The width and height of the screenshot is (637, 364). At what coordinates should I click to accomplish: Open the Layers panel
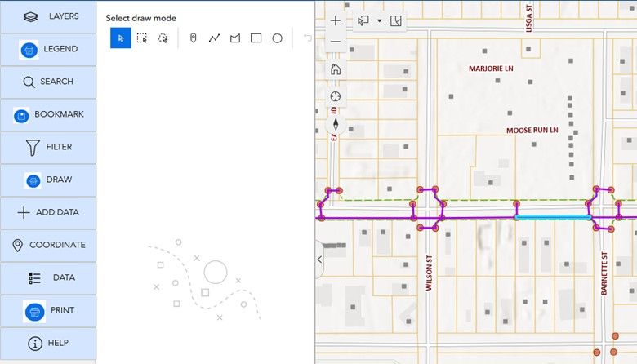point(48,16)
